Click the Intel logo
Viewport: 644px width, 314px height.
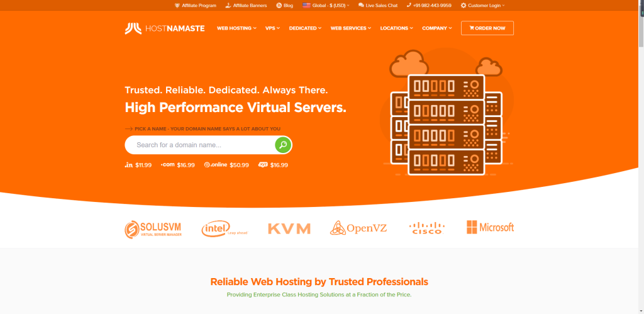[x=225, y=229]
